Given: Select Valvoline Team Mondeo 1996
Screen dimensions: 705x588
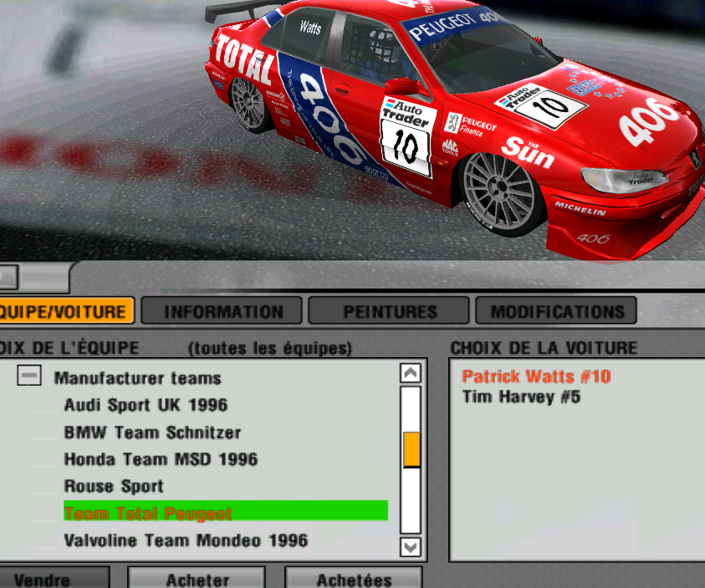Looking at the screenshot, I should [x=186, y=540].
